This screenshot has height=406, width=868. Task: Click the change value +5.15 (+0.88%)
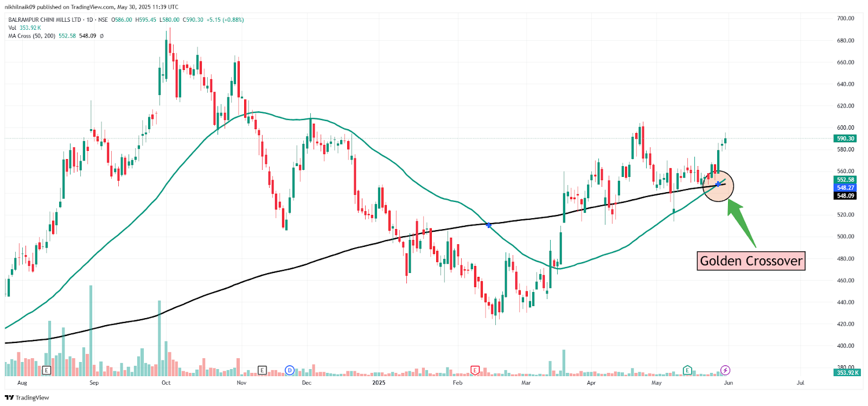[x=225, y=20]
